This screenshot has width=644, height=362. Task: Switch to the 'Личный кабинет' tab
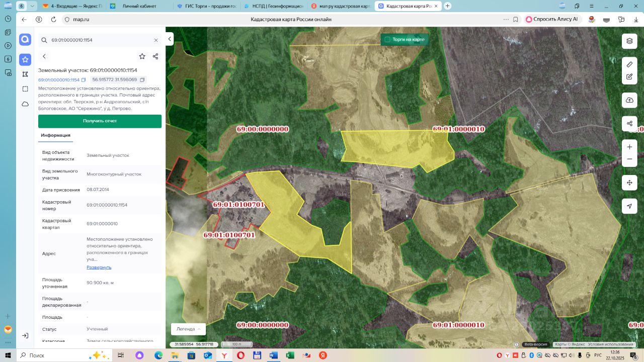tap(139, 6)
